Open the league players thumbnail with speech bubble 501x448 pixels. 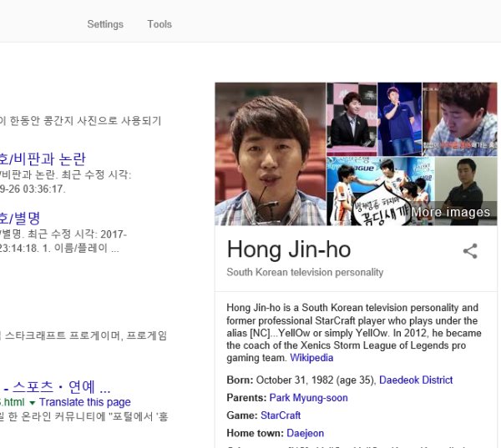coord(380,191)
